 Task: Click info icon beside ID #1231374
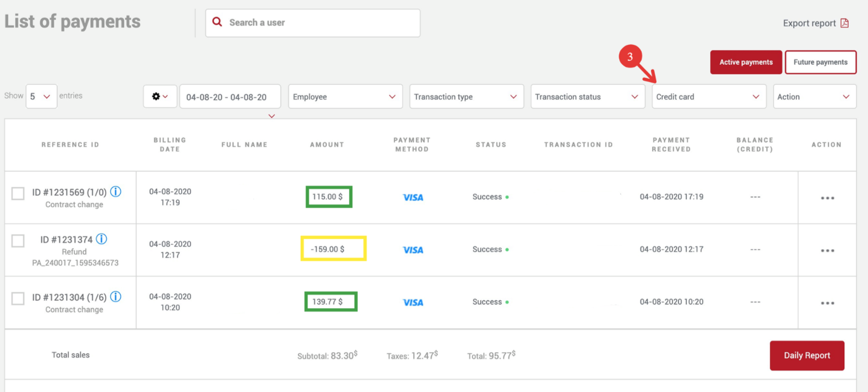101,239
